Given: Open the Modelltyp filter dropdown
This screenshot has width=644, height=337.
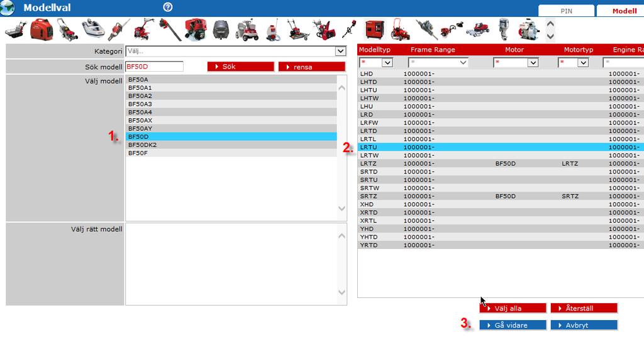Looking at the screenshot, I should [x=387, y=62].
